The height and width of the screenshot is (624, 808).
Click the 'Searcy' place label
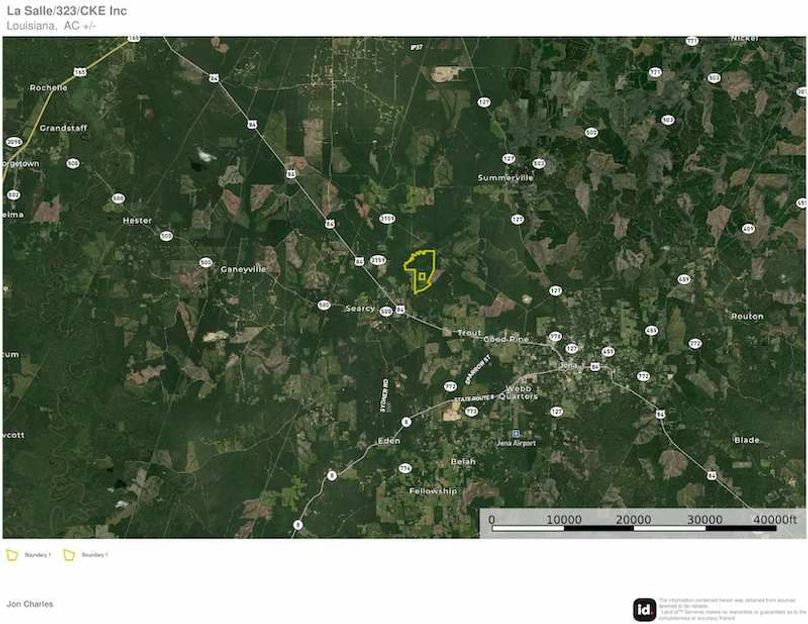360,308
